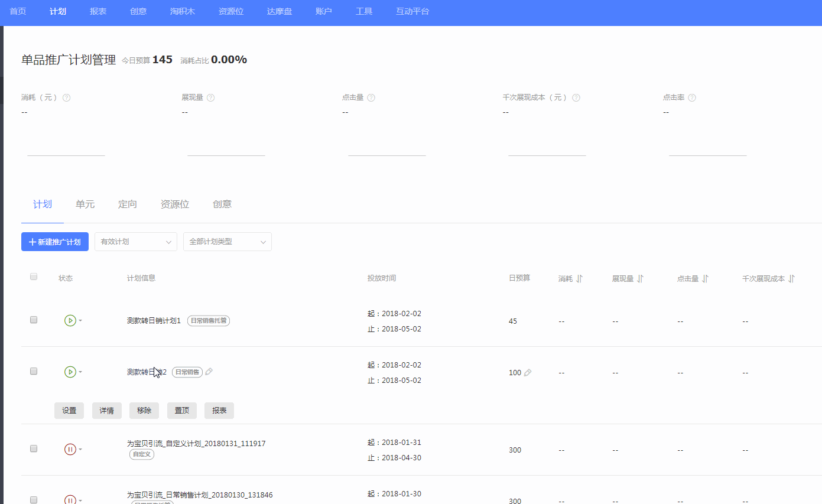Click help icon beside 千次展现成本（元）
Viewport: 822px width, 504px height.
click(576, 97)
